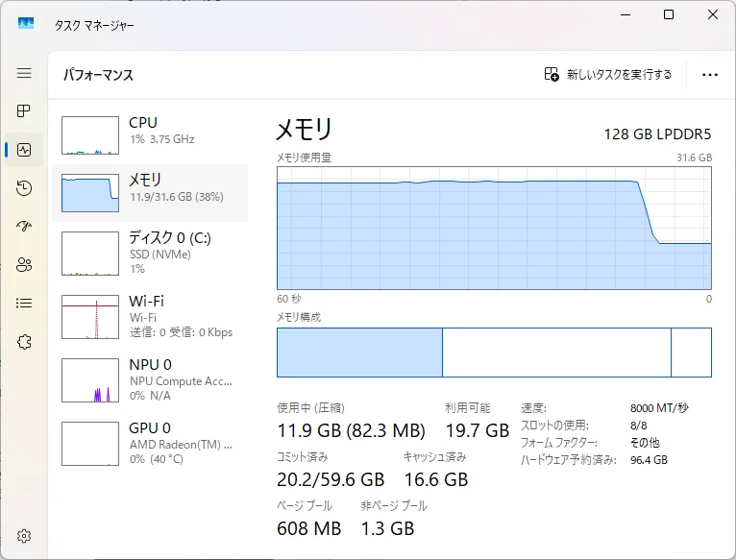Click the 128 GB LPDDR5 label
Image resolution: width=736 pixels, height=560 pixels.
657,134
